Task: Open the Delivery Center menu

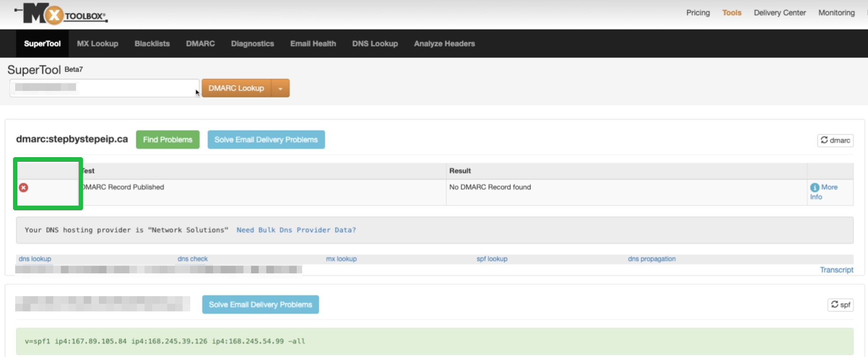Action: pos(780,13)
